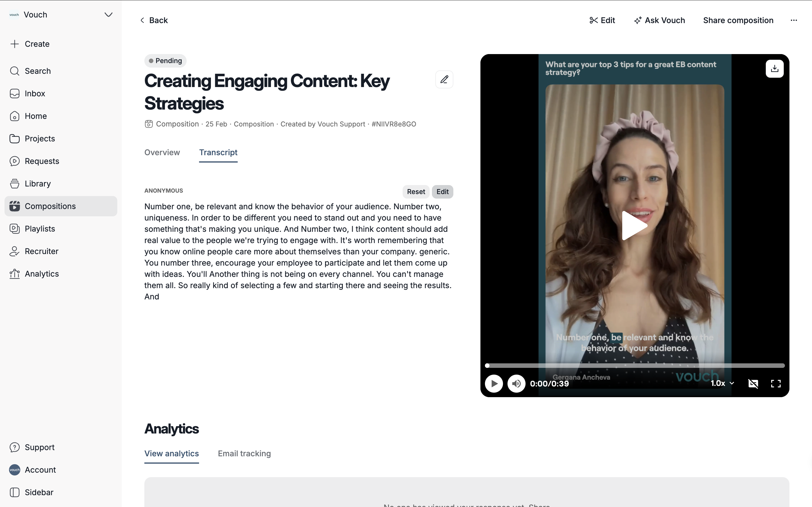Go to Recruiter section
This screenshot has height=507, width=812.
pyautogui.click(x=41, y=251)
